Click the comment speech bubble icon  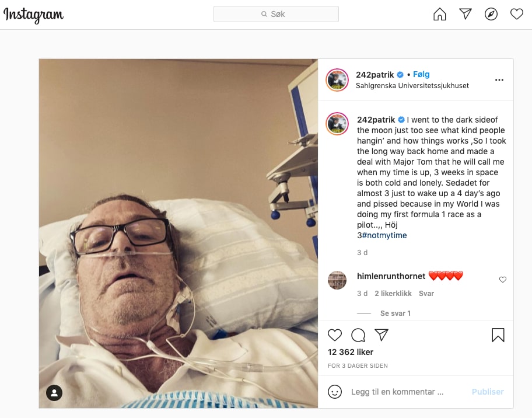[x=358, y=335]
